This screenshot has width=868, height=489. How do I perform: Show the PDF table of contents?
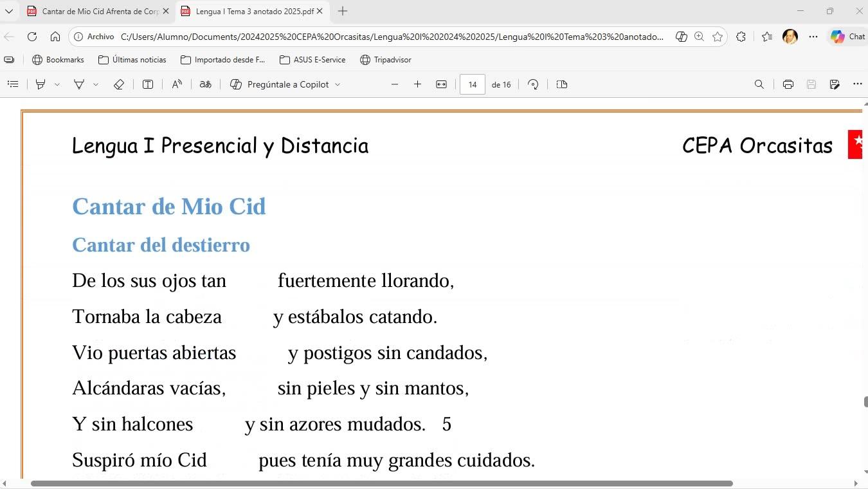13,84
